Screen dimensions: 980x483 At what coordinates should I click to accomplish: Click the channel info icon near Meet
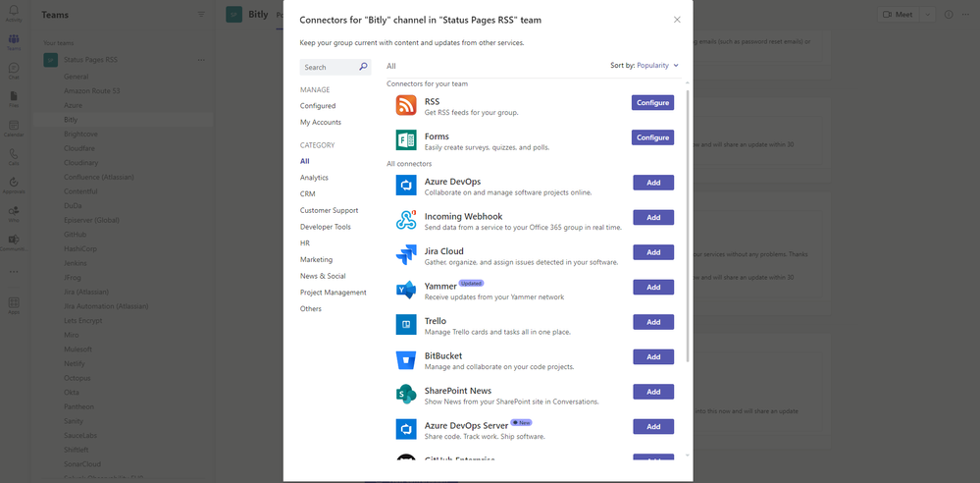point(949,15)
